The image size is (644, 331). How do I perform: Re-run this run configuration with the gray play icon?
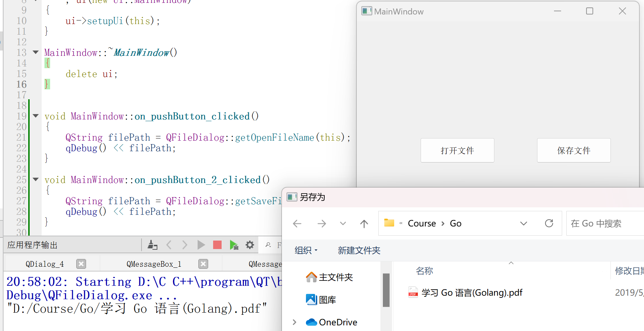[x=201, y=245]
